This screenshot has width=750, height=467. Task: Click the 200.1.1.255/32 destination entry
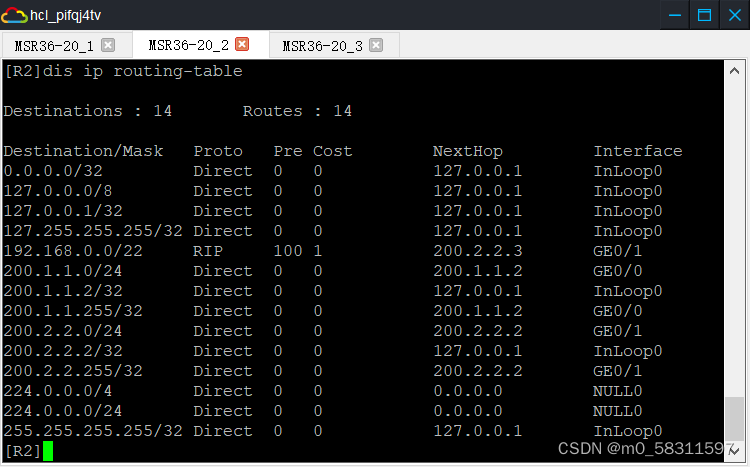click(73, 311)
